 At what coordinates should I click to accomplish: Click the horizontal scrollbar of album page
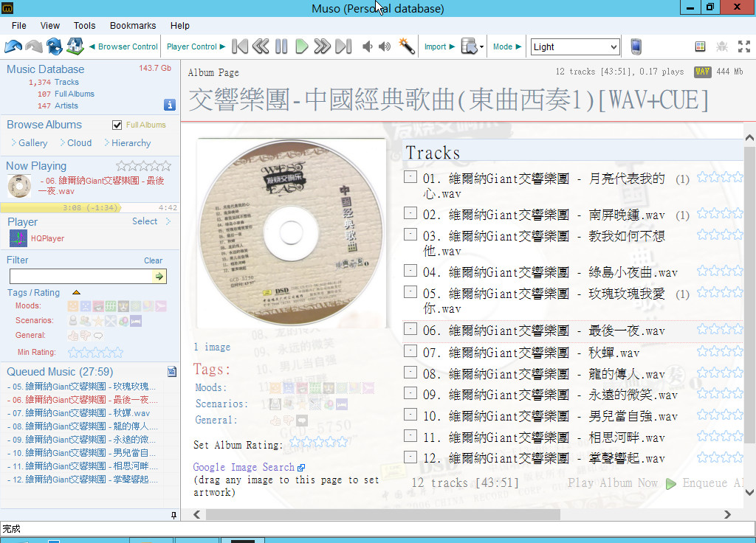click(x=383, y=514)
